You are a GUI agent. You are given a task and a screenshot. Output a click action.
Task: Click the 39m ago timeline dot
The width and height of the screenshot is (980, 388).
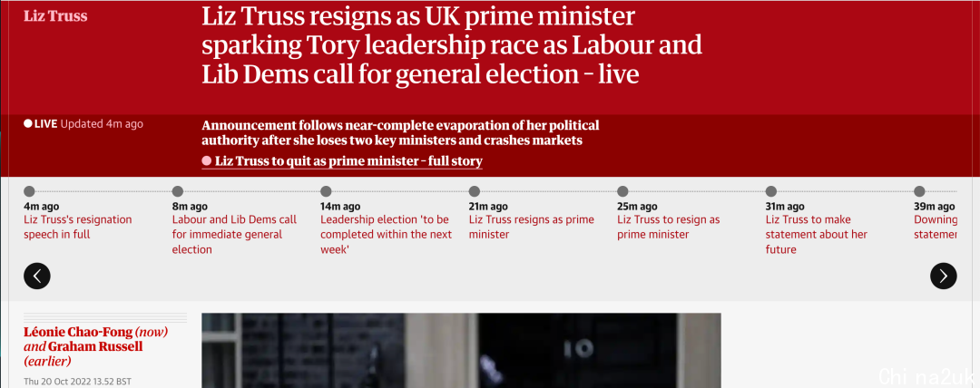tap(919, 191)
